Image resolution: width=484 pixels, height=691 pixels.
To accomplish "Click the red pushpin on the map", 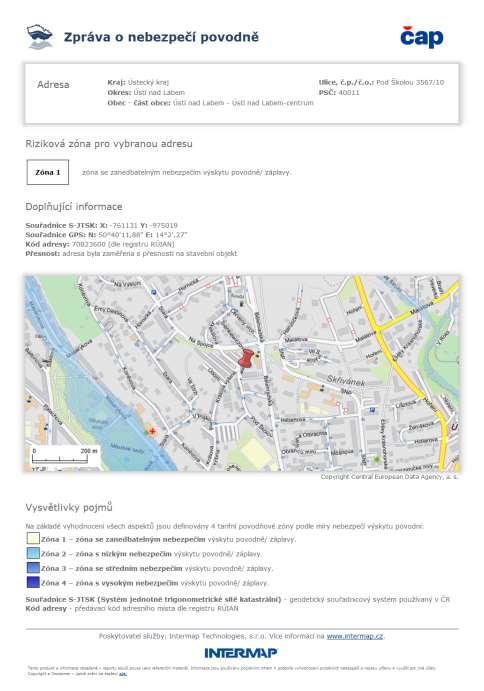I will click(x=247, y=357).
